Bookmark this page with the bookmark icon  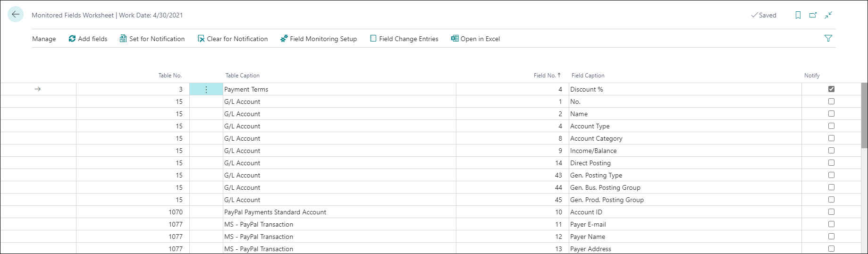click(x=798, y=15)
